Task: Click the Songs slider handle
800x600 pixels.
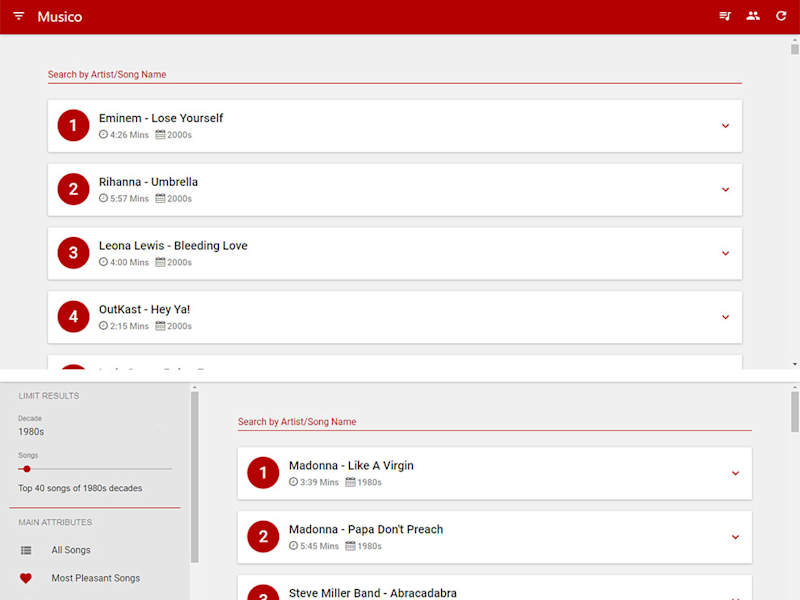Action: (x=27, y=469)
